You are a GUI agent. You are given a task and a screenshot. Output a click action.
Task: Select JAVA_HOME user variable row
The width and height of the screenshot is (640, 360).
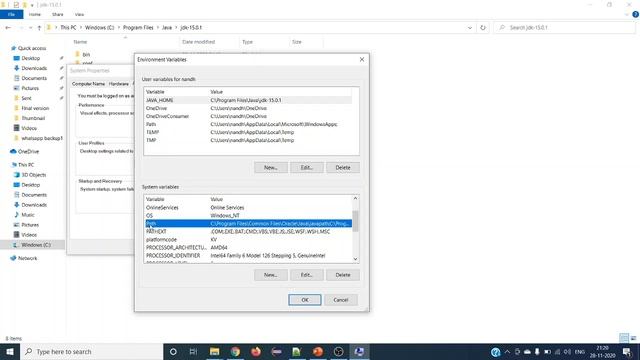click(248, 100)
